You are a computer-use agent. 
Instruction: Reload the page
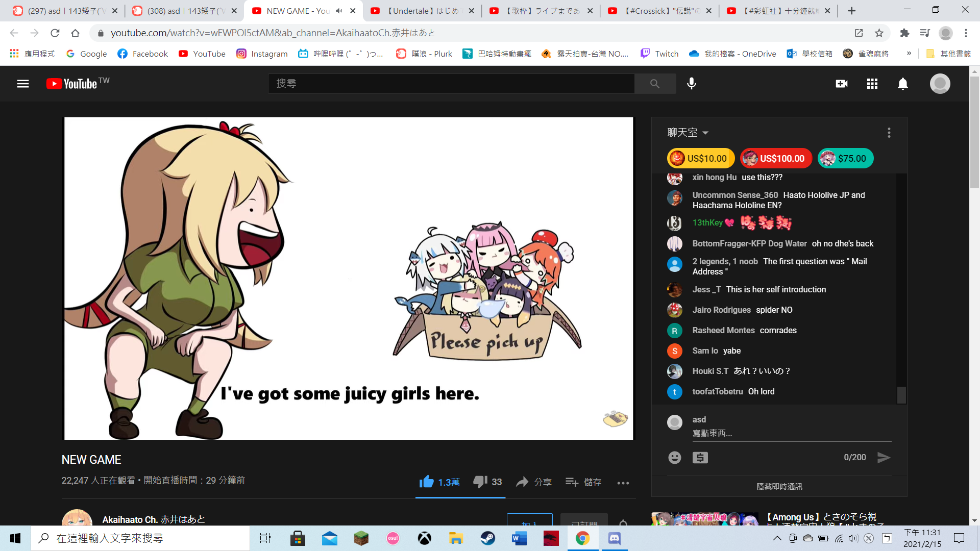[55, 33]
